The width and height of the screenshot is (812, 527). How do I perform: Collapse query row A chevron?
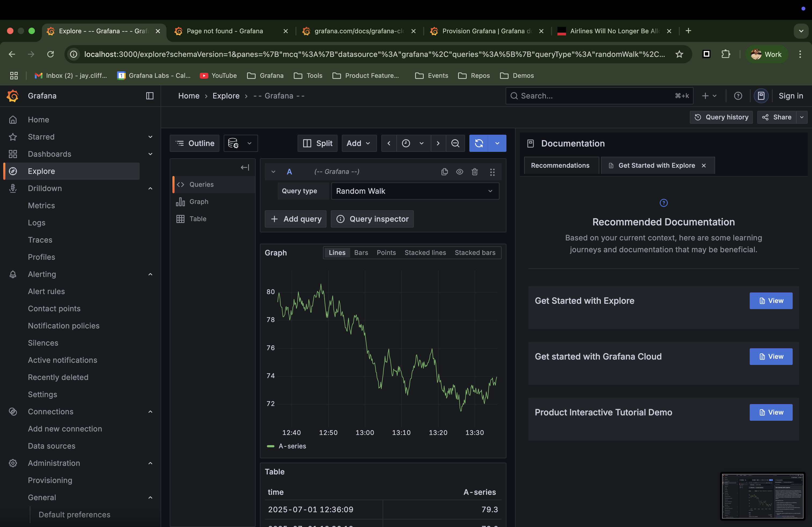coord(273,172)
